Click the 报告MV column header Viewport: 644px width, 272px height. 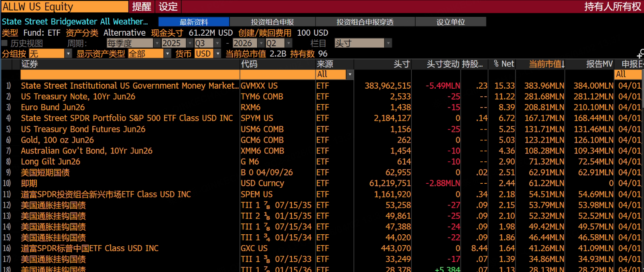tap(599, 64)
